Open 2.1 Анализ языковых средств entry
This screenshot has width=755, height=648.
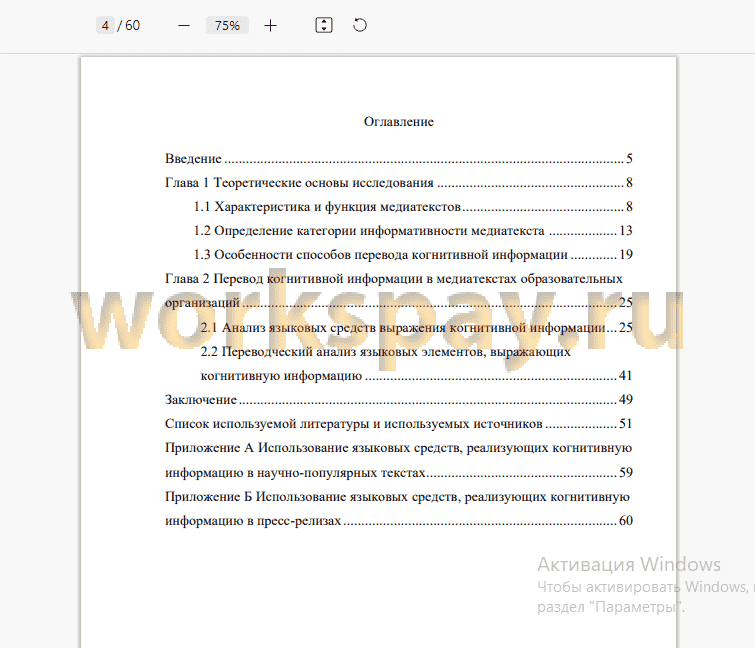(417, 327)
